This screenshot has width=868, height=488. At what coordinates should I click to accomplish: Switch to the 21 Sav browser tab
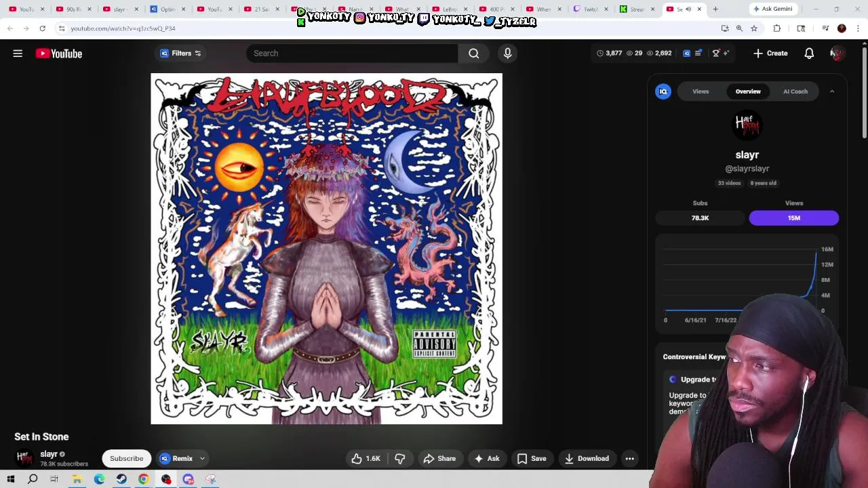click(261, 9)
